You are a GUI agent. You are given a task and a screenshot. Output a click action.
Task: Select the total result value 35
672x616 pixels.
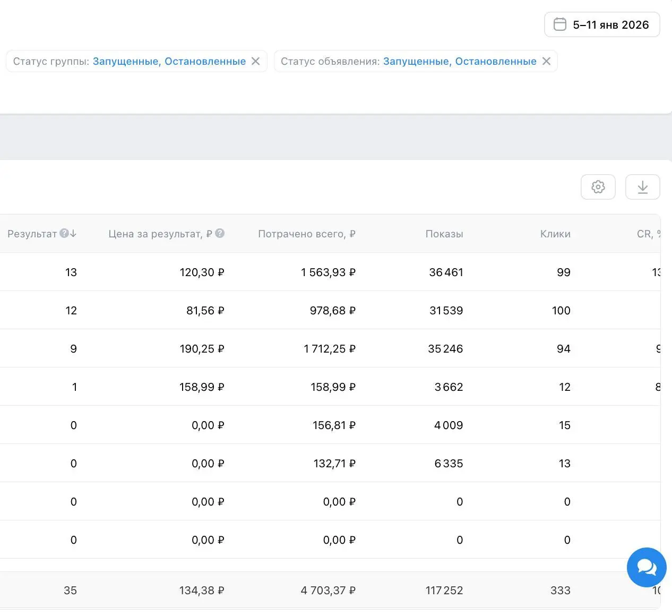(70, 591)
